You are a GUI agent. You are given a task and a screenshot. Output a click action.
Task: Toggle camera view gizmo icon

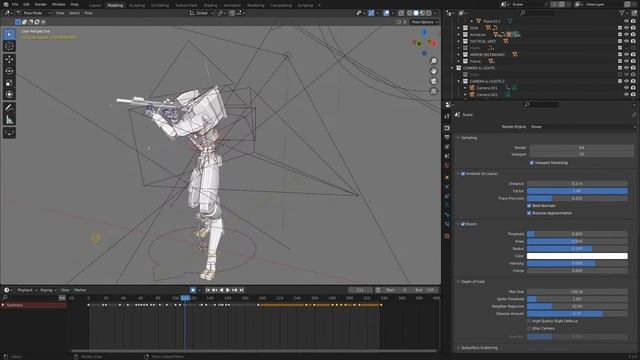pyautogui.click(x=433, y=81)
